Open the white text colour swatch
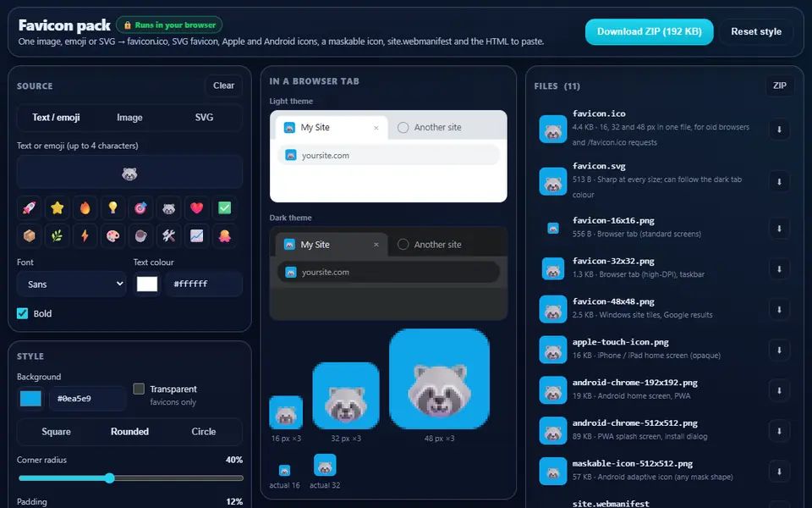Image resolution: width=812 pixels, height=508 pixels. tap(147, 284)
